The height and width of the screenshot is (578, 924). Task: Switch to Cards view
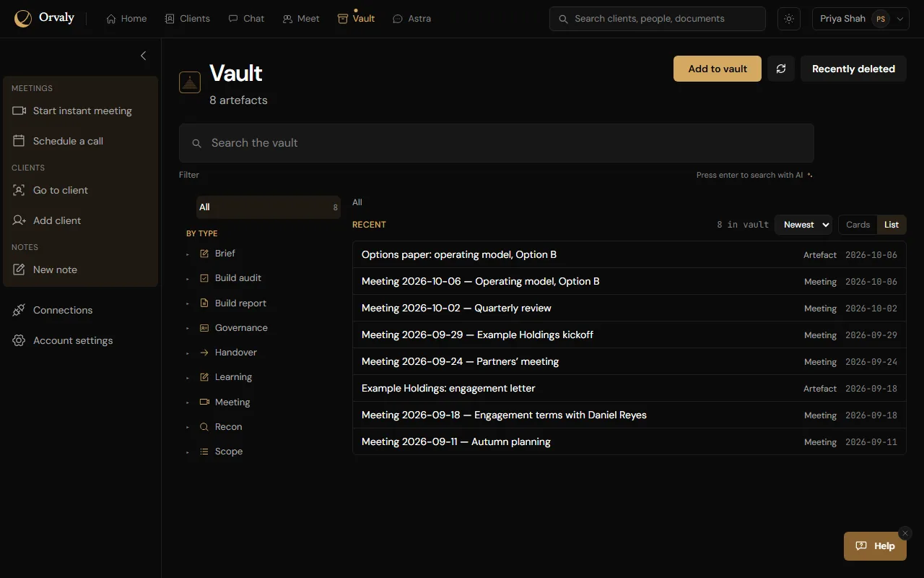click(x=858, y=225)
